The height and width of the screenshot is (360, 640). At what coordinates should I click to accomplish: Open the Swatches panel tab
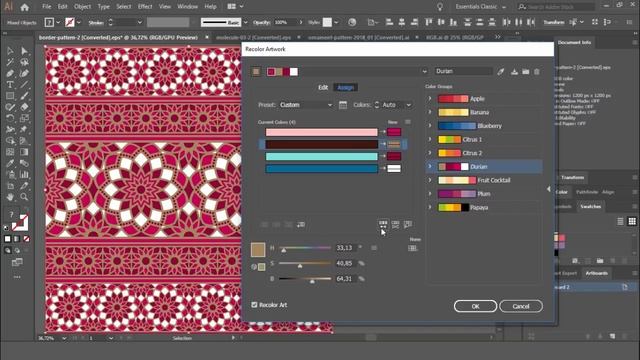(x=591, y=207)
